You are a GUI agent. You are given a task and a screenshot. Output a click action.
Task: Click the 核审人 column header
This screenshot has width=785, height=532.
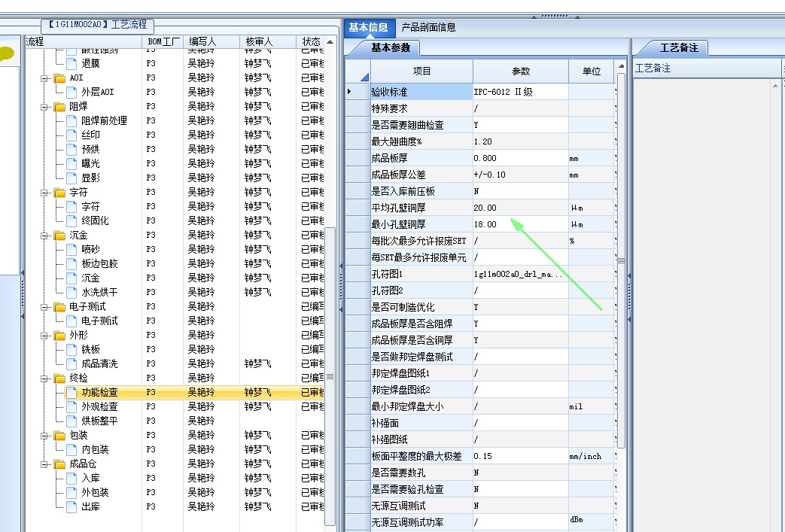[x=268, y=41]
